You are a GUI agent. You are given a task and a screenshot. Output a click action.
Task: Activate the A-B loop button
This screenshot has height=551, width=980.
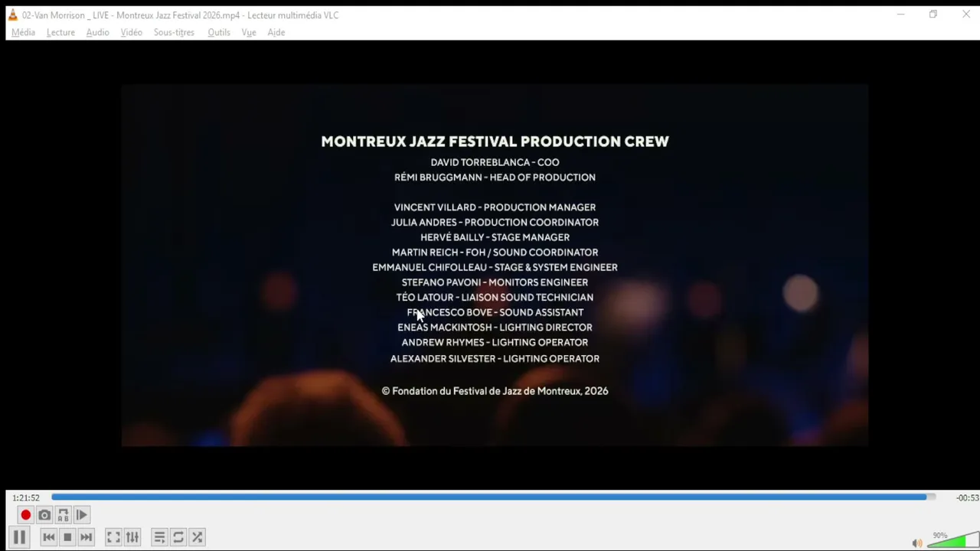[x=63, y=515]
